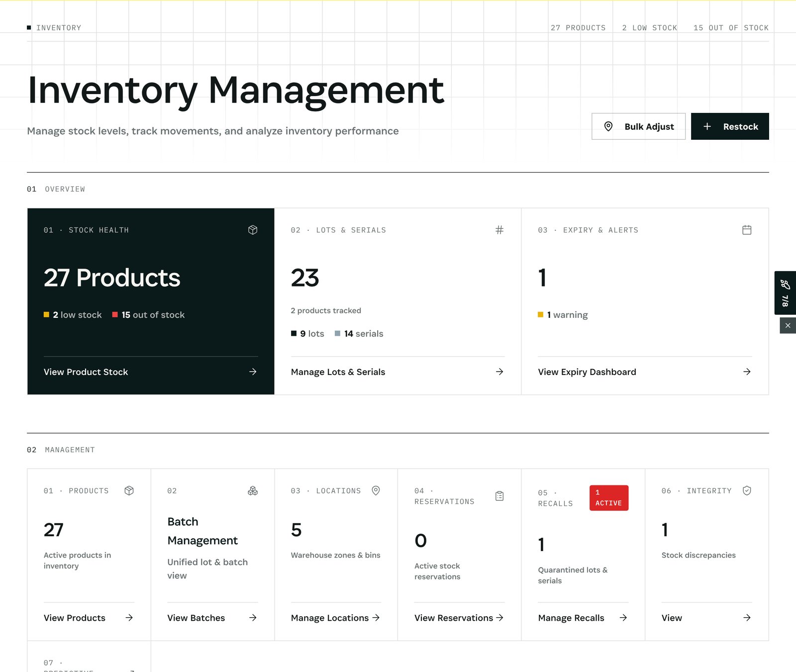The image size is (796, 672).
Task: Click the hash icon in Lots & Serials card
Action: [x=499, y=230]
